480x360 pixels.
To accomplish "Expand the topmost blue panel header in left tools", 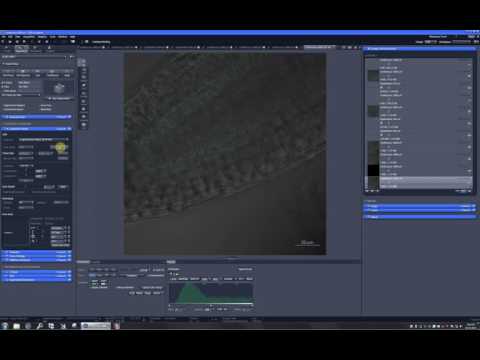I will pyautogui.click(x=37, y=117).
